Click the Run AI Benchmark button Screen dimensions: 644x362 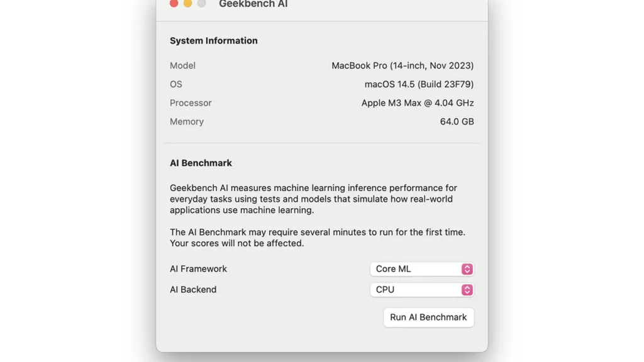click(428, 317)
